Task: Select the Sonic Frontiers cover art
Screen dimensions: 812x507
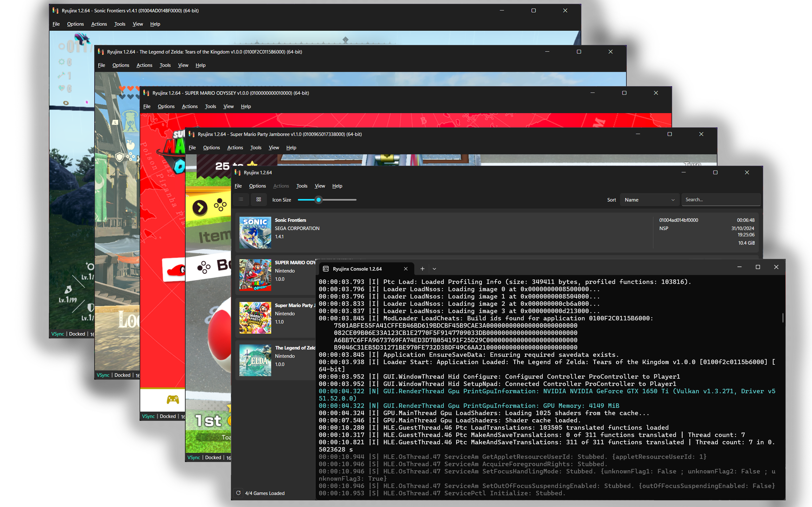Action: tap(255, 232)
